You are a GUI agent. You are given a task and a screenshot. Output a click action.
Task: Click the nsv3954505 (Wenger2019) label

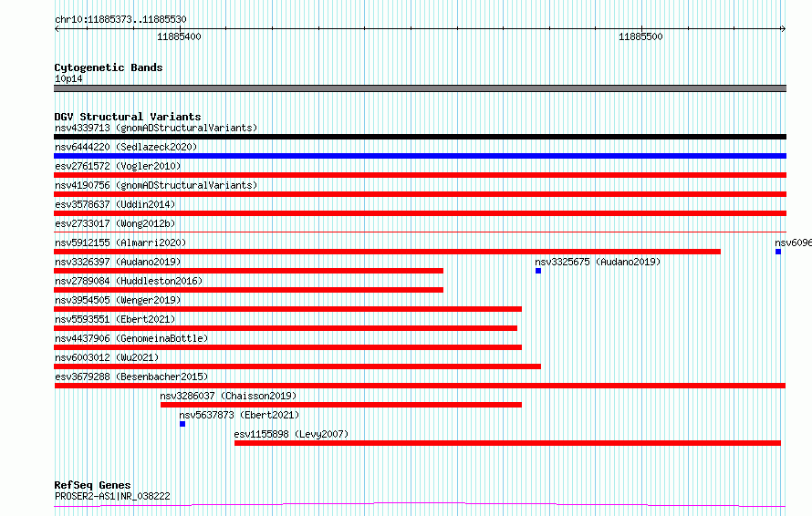click(118, 300)
